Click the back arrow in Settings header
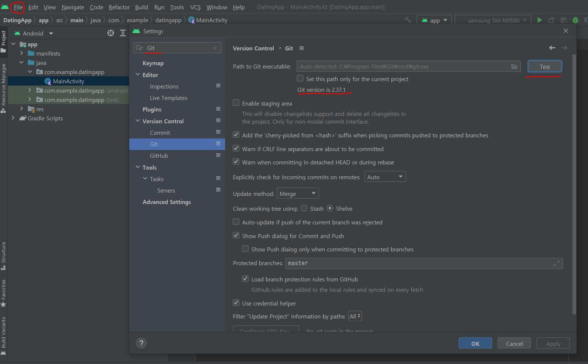Image resolution: width=588 pixels, height=364 pixels. tap(552, 48)
